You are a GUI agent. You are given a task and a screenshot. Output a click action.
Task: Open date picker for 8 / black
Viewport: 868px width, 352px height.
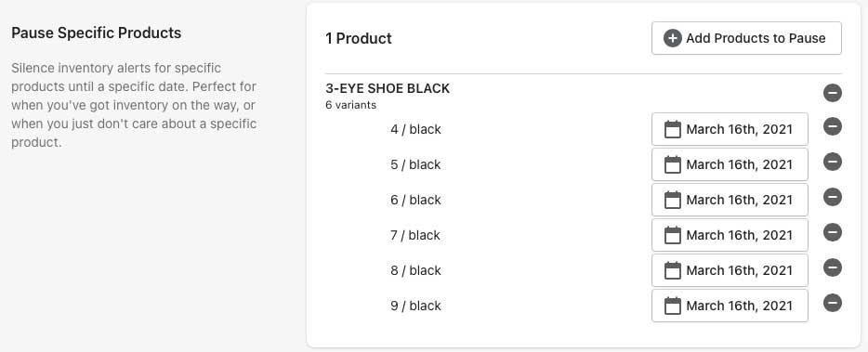(x=730, y=270)
